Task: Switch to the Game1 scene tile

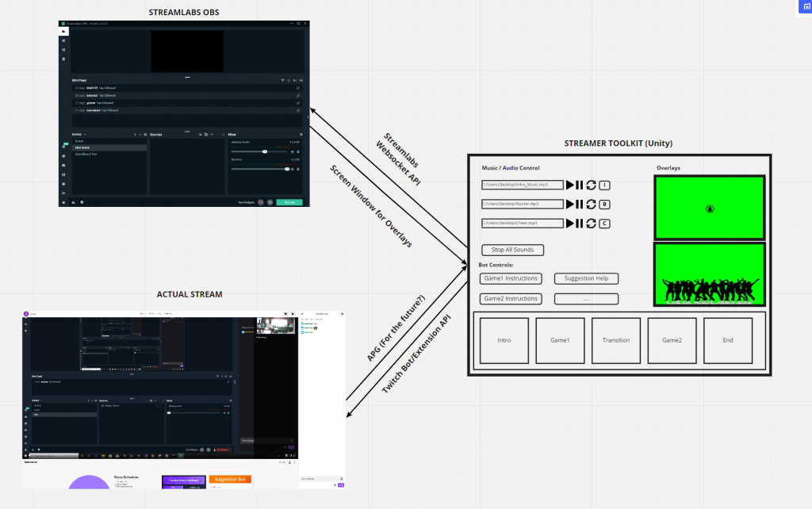Action: 561,341
